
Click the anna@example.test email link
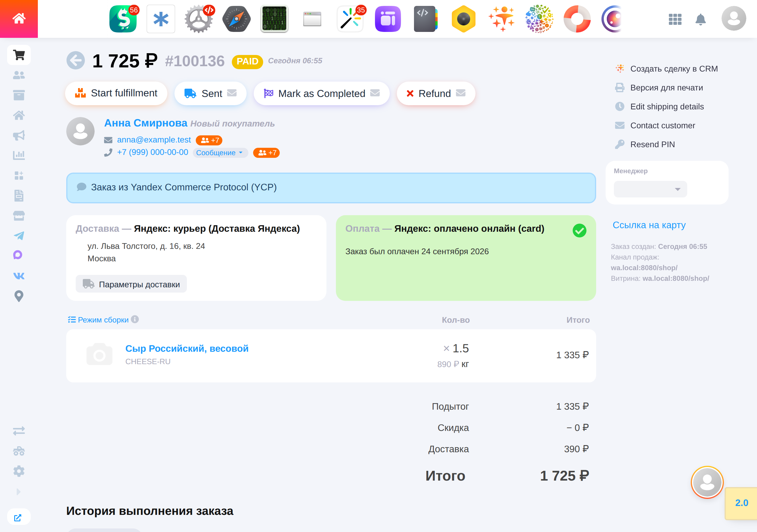click(154, 140)
